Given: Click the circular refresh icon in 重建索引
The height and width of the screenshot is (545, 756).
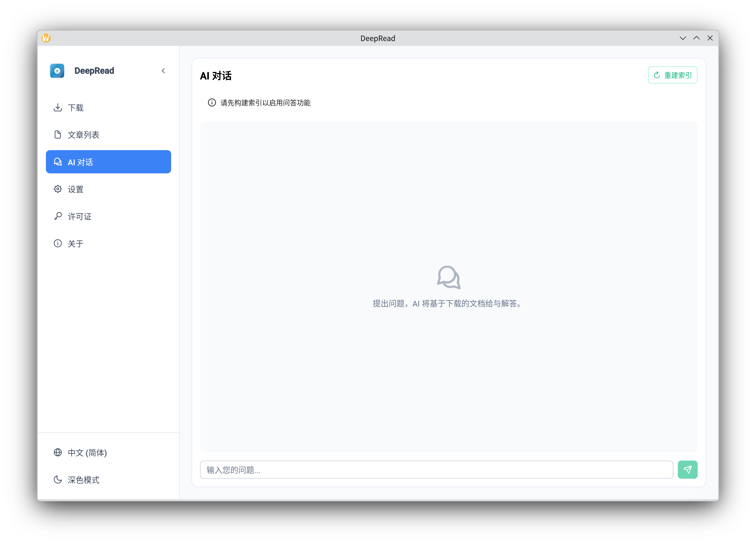Looking at the screenshot, I should pyautogui.click(x=657, y=75).
